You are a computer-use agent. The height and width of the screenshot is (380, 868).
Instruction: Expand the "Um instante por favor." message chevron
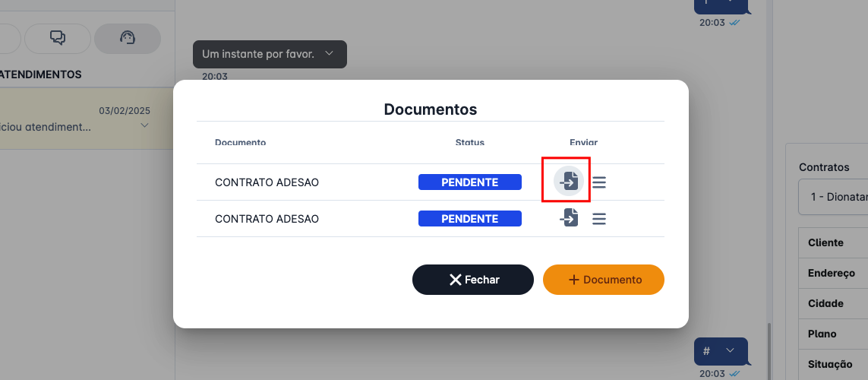coord(329,54)
